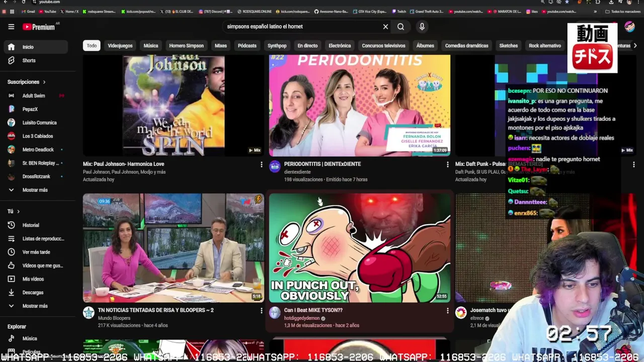Open dientexdiente channel avatar
Viewport: 644px width, 362px height.
click(x=275, y=167)
